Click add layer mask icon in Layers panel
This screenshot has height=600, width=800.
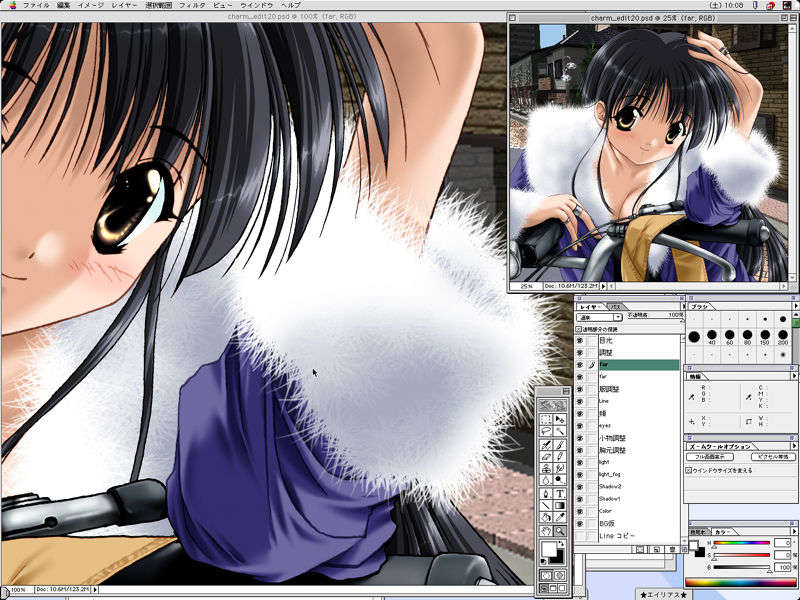point(640,549)
